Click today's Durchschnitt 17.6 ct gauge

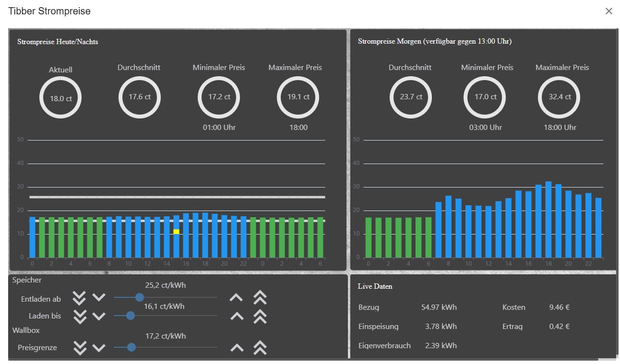coord(139,97)
